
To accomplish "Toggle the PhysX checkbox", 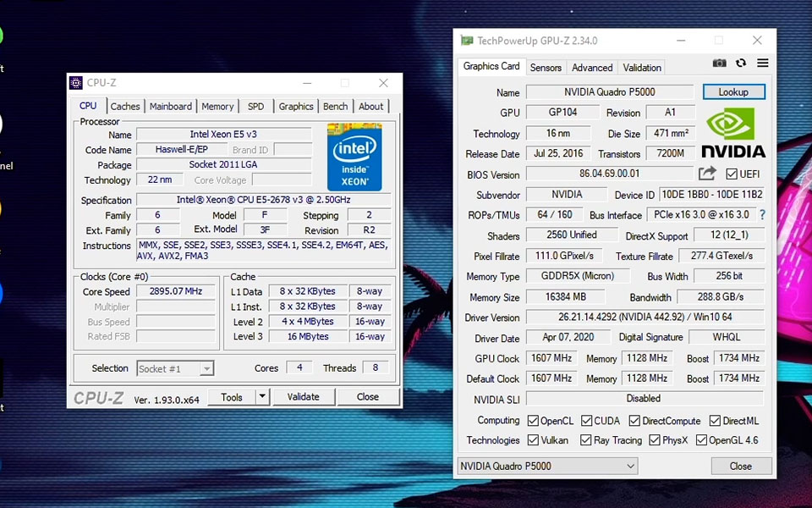I will 655,440.
